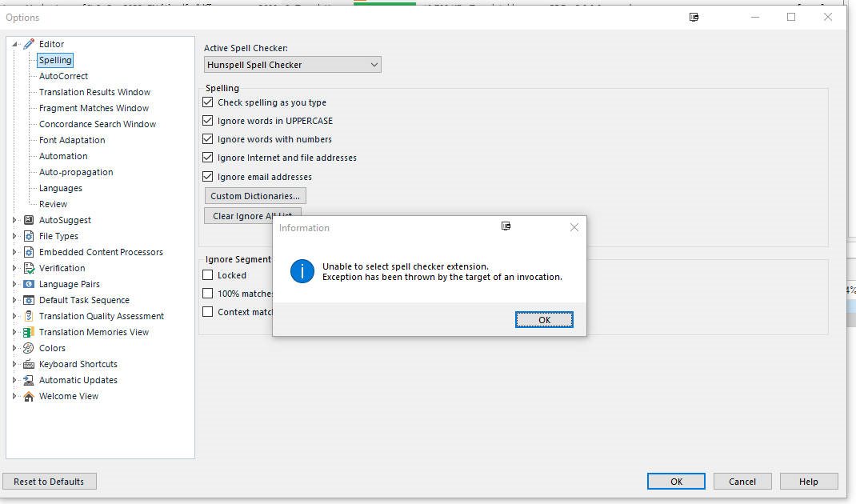The width and height of the screenshot is (856, 504).
Task: Expand the Colors node
Action: pos(14,348)
